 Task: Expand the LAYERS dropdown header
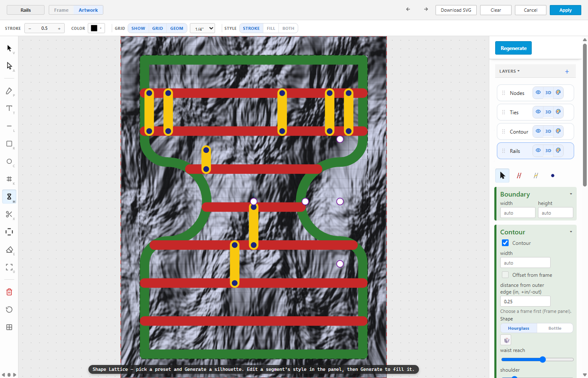pos(509,71)
